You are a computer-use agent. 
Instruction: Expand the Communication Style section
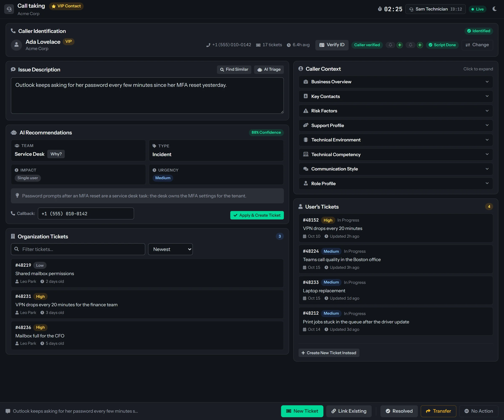click(395, 169)
